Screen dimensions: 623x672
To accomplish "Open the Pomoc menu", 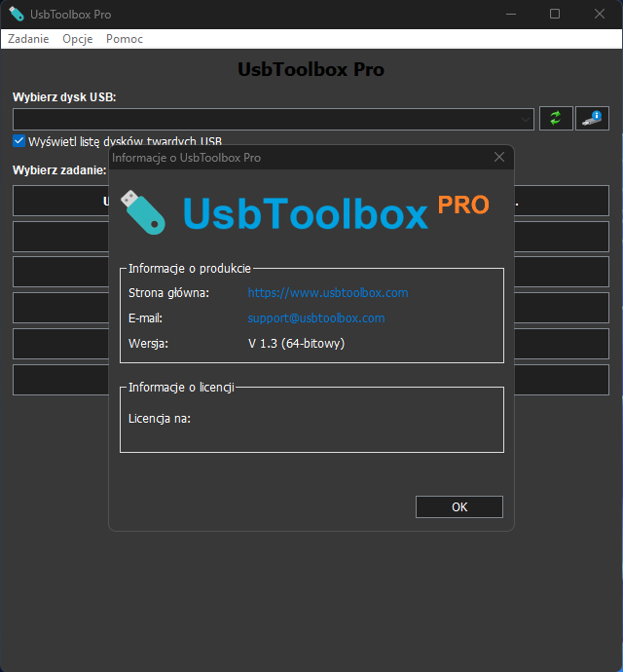I will [125, 39].
